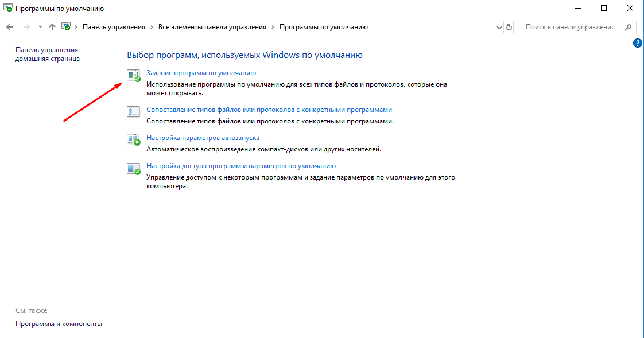The image size is (644, 338).
Task: Click the description Управление доступом к некоторым программам
Action: pyautogui.click(x=301, y=182)
